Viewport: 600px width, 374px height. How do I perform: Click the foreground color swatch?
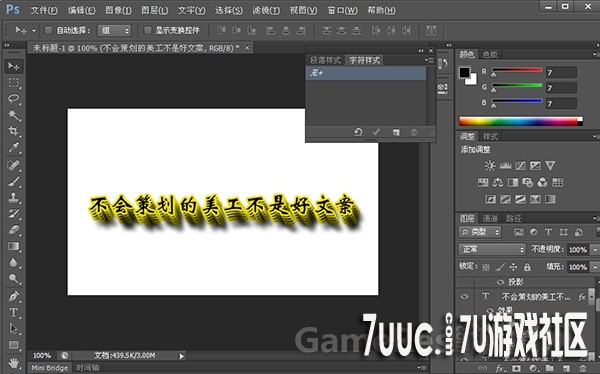[465, 72]
